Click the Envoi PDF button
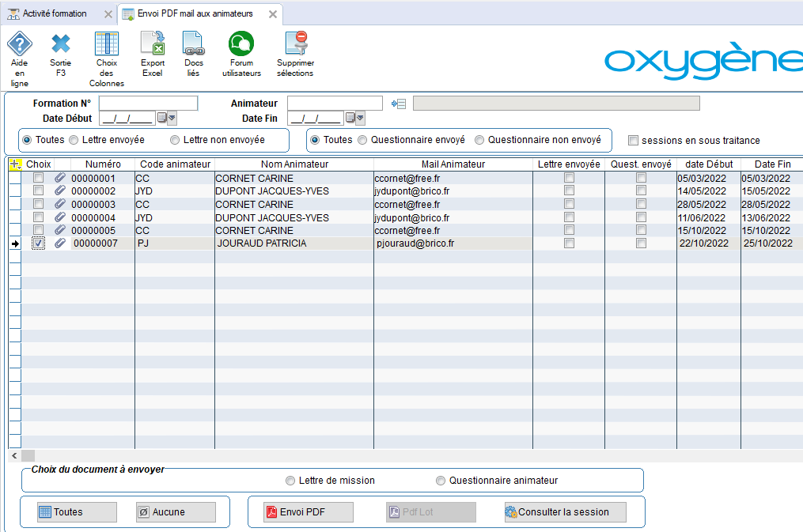 click(309, 512)
